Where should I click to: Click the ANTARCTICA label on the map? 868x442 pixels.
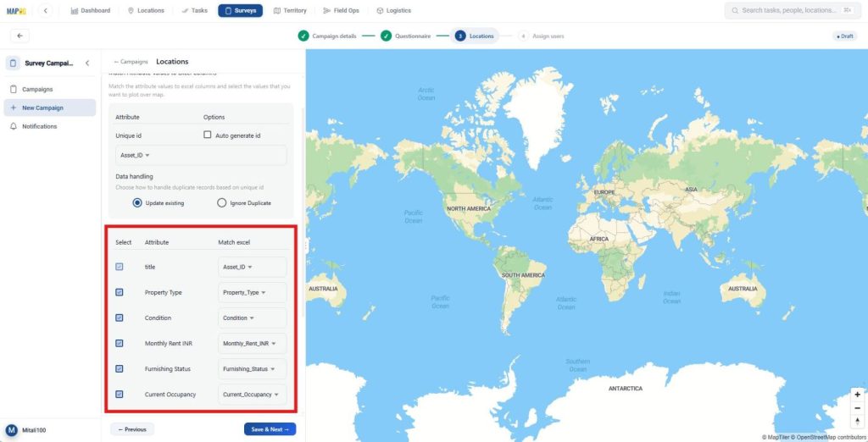pyautogui.click(x=626, y=389)
